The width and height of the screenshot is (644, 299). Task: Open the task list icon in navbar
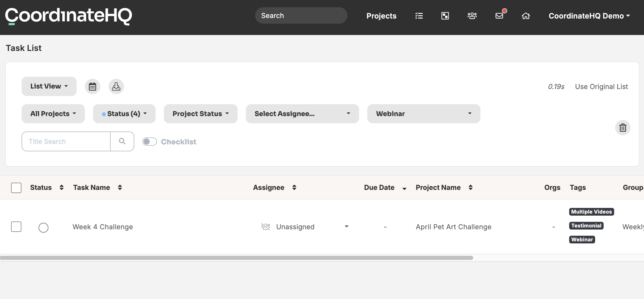coord(419,16)
